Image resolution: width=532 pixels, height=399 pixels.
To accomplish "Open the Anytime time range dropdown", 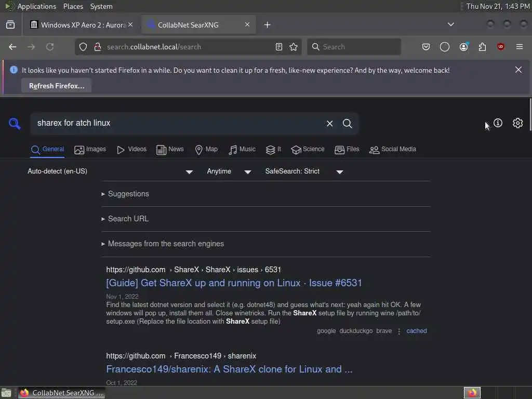I will click(229, 171).
